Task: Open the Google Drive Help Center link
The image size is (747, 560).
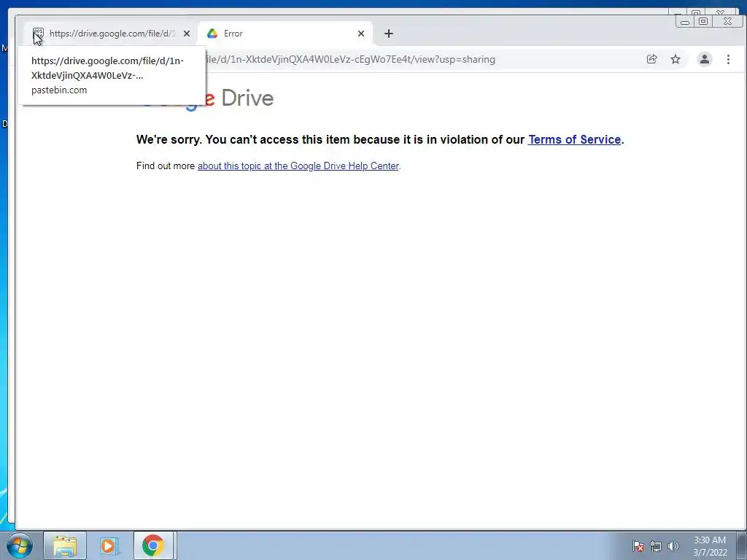Action: [x=298, y=166]
